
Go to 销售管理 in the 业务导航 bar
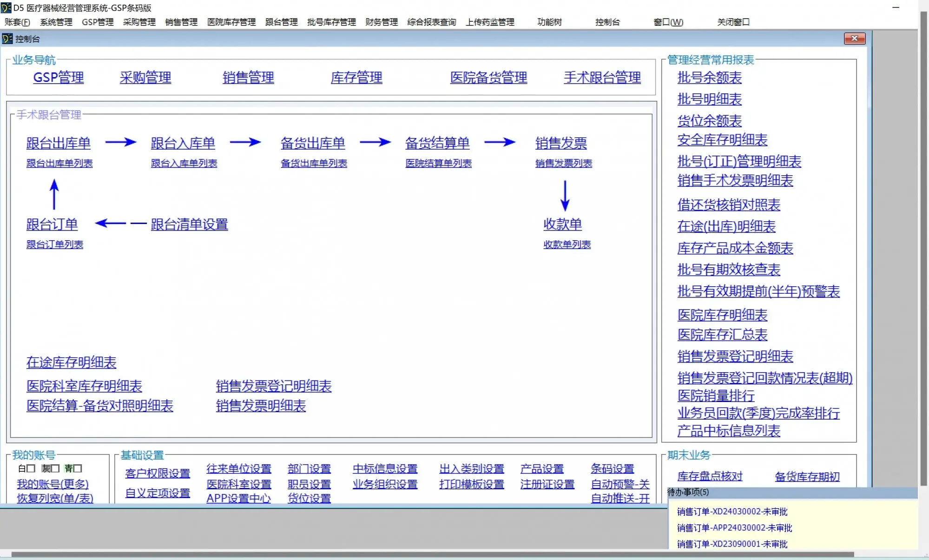pyautogui.click(x=248, y=77)
